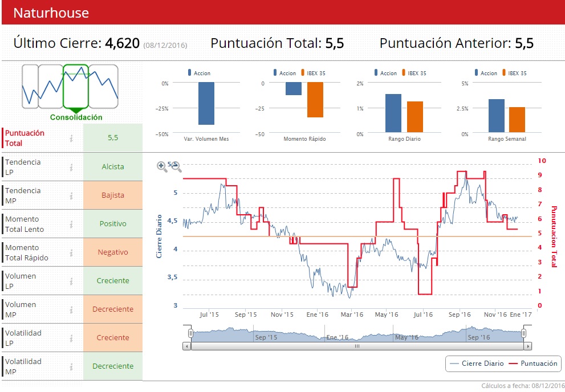
Task: Open info icon for Momento Total Rápido
Action: (71, 253)
